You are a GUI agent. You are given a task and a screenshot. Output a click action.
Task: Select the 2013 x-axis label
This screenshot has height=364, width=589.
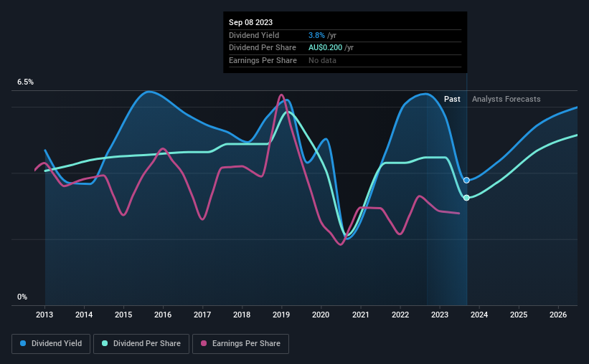coord(44,315)
